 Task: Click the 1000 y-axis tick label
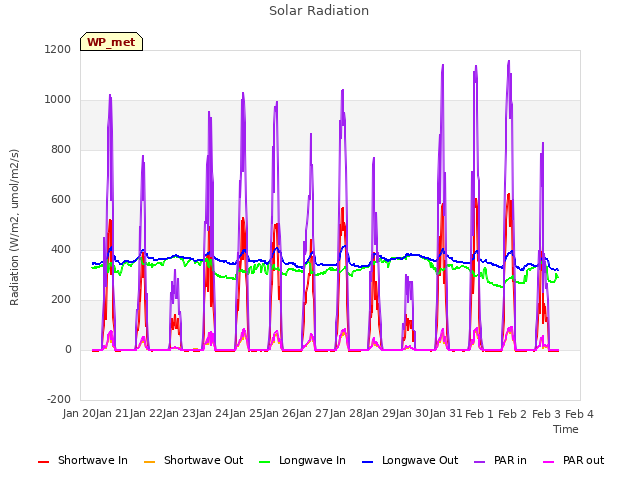click(x=58, y=100)
